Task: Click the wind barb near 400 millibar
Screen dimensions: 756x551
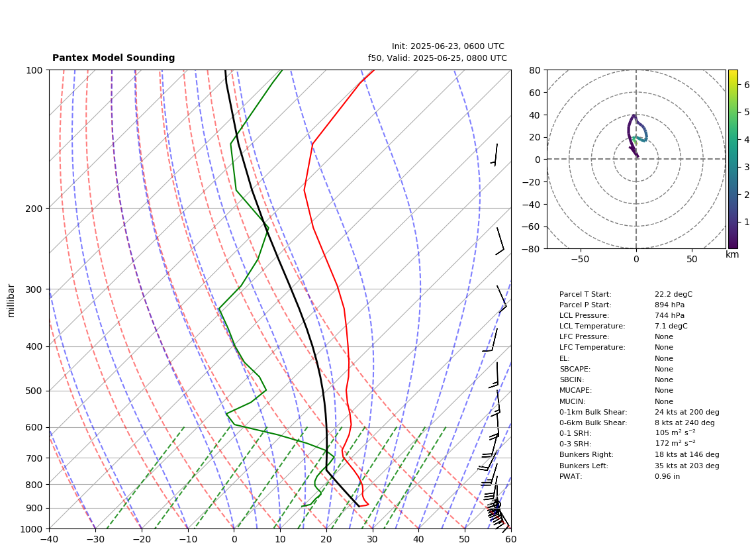Action: [x=491, y=340]
